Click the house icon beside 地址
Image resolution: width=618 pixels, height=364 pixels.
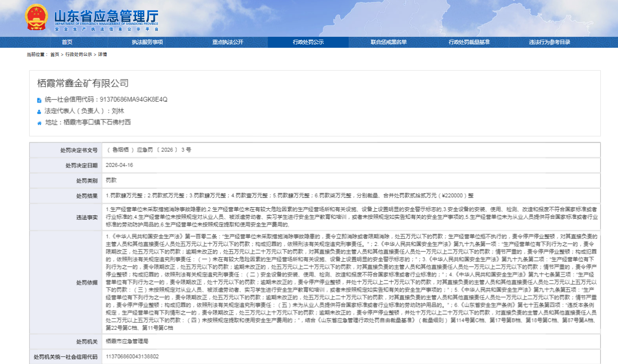39,123
